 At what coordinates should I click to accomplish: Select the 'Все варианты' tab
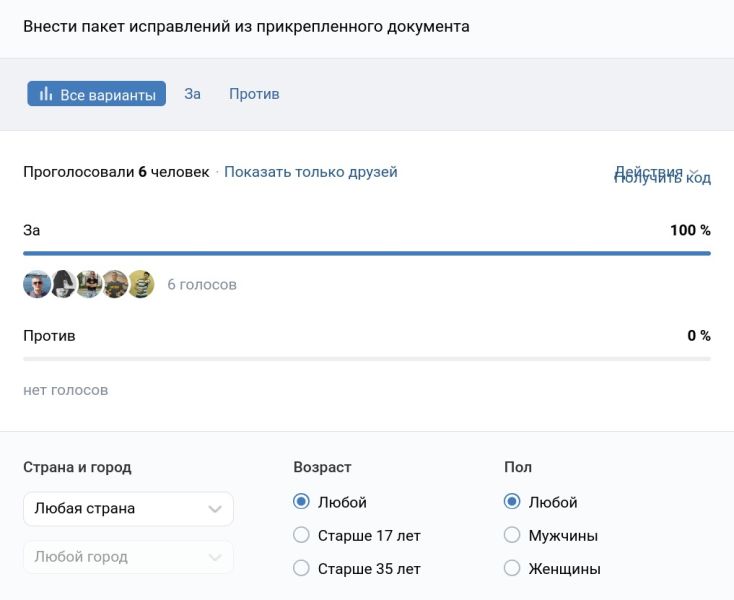(96, 94)
